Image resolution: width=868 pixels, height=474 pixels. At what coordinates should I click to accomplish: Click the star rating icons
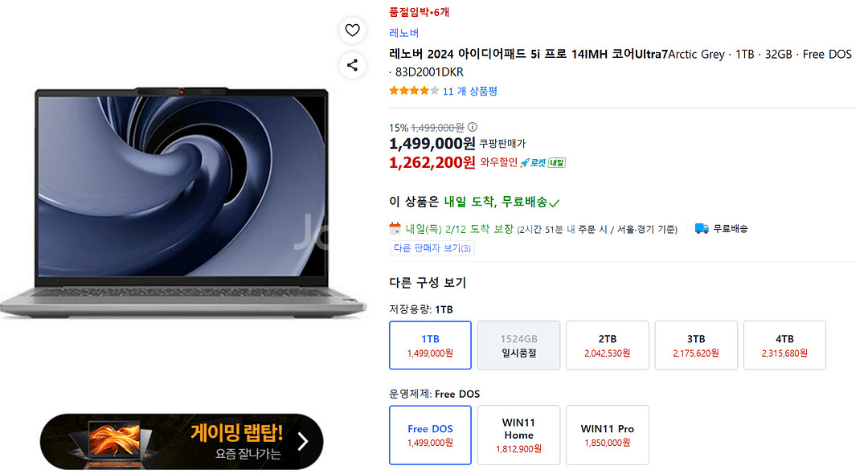(414, 91)
